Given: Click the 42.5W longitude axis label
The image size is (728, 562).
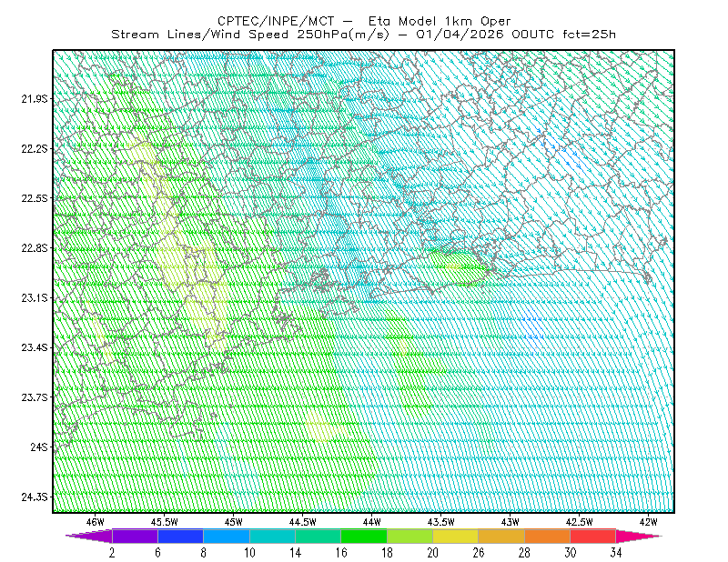Looking at the screenshot, I should [580, 522].
